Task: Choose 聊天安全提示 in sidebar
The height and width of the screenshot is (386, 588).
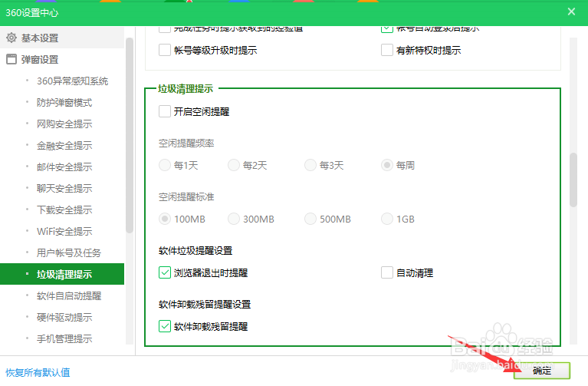Action: pyautogui.click(x=64, y=188)
